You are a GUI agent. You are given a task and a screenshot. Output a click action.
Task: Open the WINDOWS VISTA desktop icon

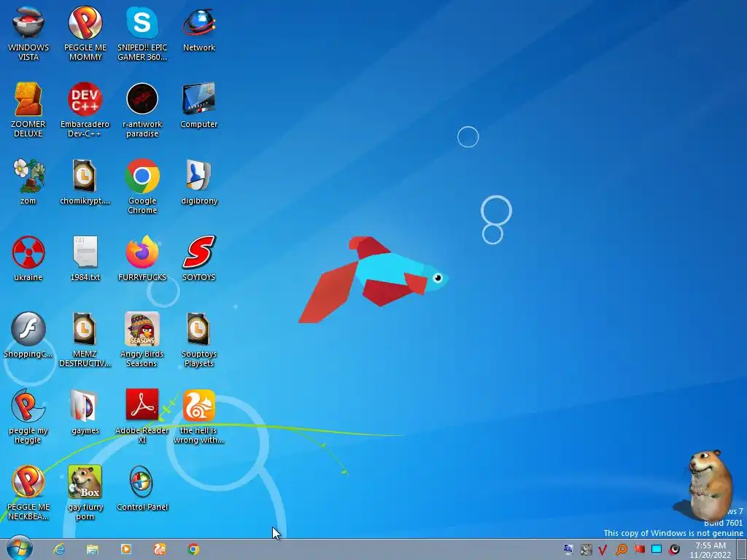pos(28,34)
